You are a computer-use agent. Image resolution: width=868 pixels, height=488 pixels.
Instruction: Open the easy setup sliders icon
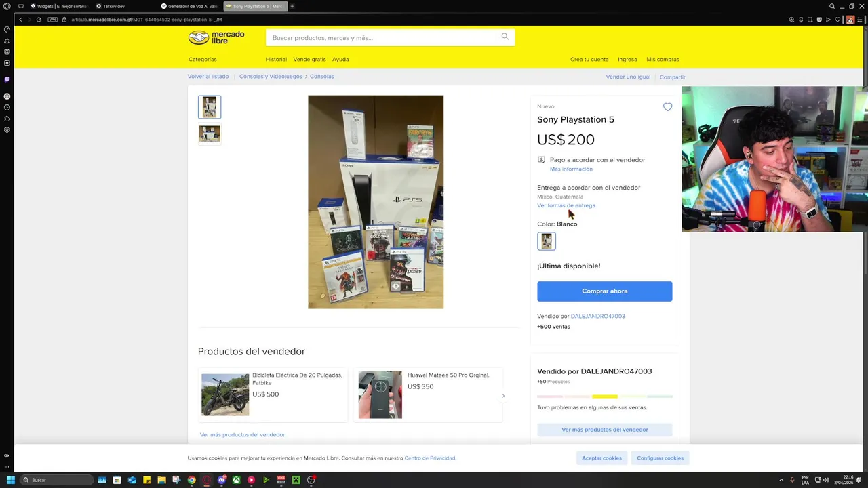pos(861,20)
